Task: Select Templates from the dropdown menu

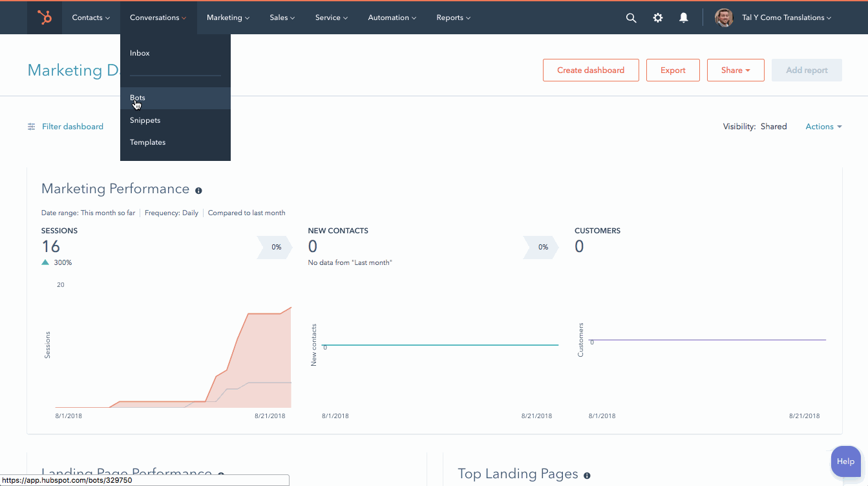Action: pos(147,142)
